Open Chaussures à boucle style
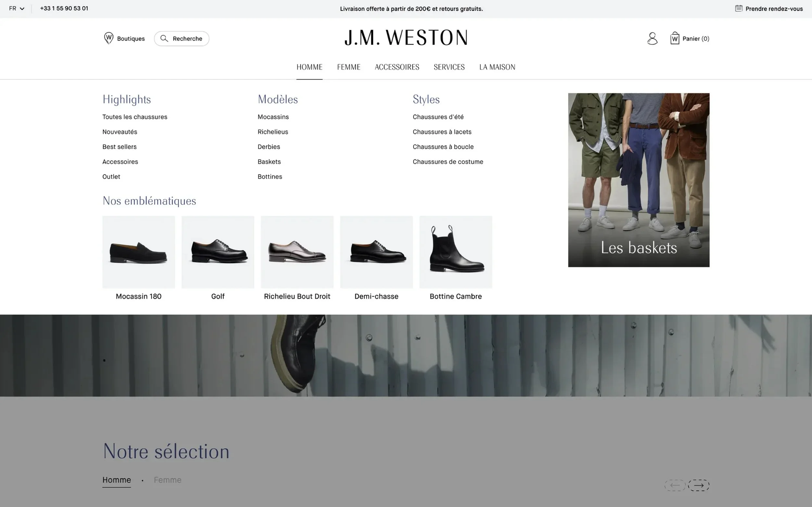Viewport: 812px width, 507px height. point(443,147)
